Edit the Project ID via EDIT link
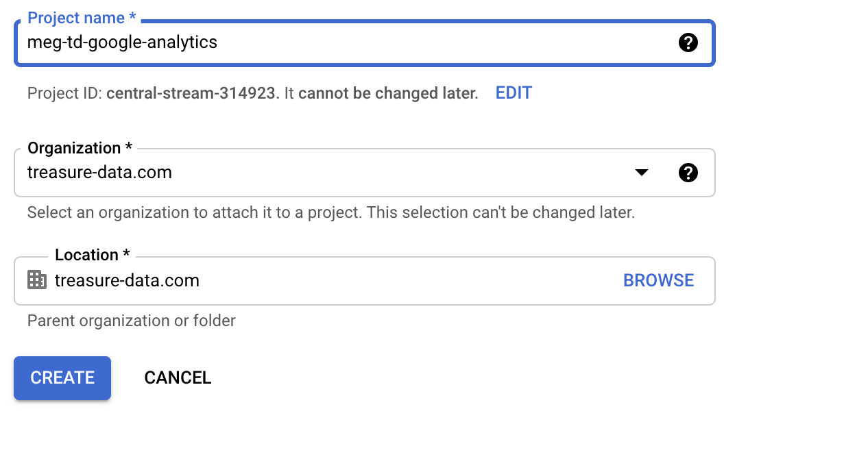Image resolution: width=868 pixels, height=459 pixels. 514,93
